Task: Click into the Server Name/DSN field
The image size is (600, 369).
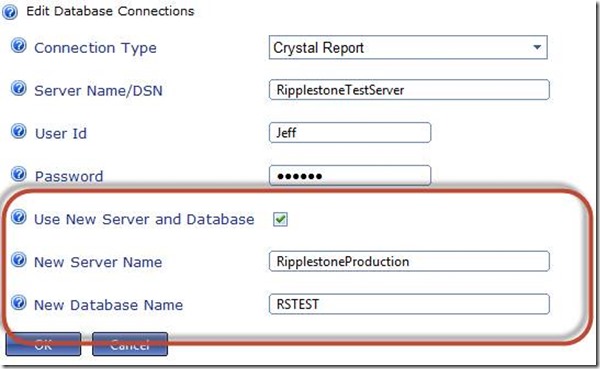Action: coord(409,90)
